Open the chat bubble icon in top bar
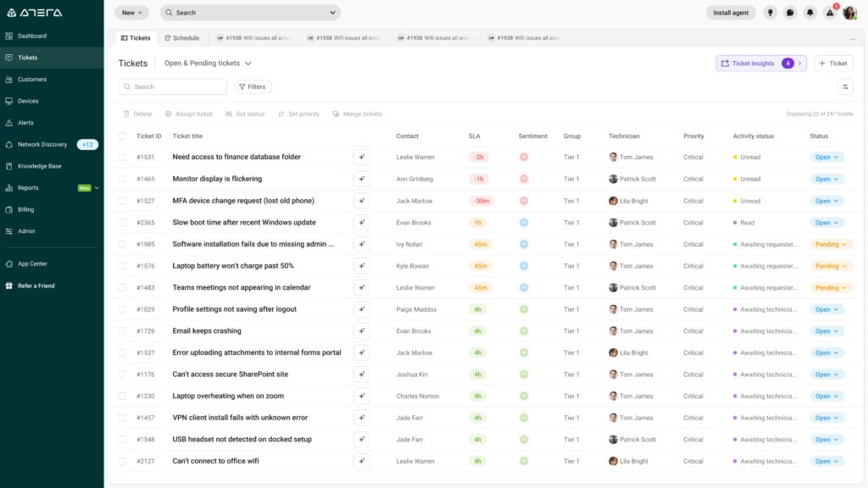868x488 pixels. point(790,13)
